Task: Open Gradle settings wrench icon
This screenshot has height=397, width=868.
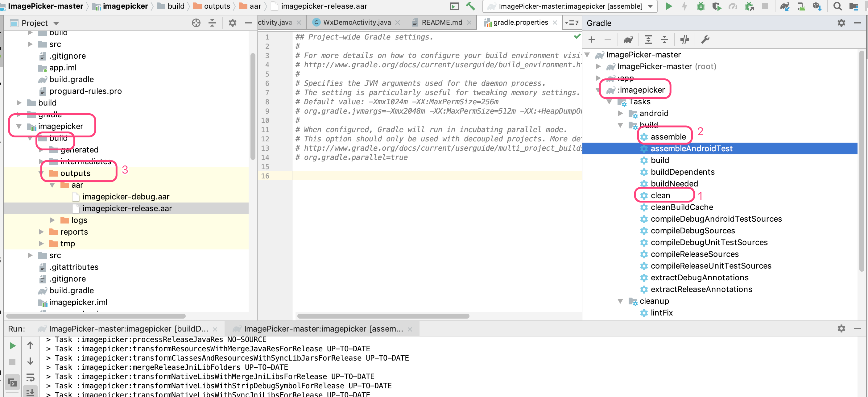Action: click(x=705, y=40)
